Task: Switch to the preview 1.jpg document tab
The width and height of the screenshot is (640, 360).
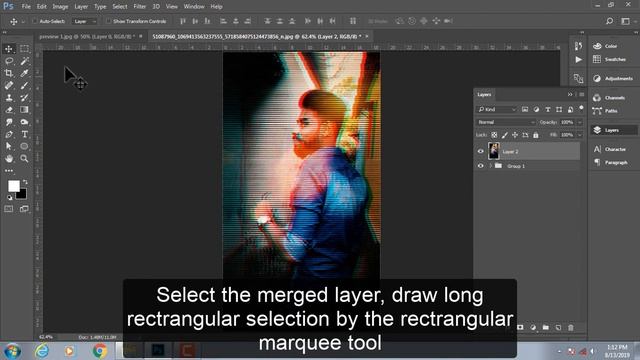Action: [87, 36]
